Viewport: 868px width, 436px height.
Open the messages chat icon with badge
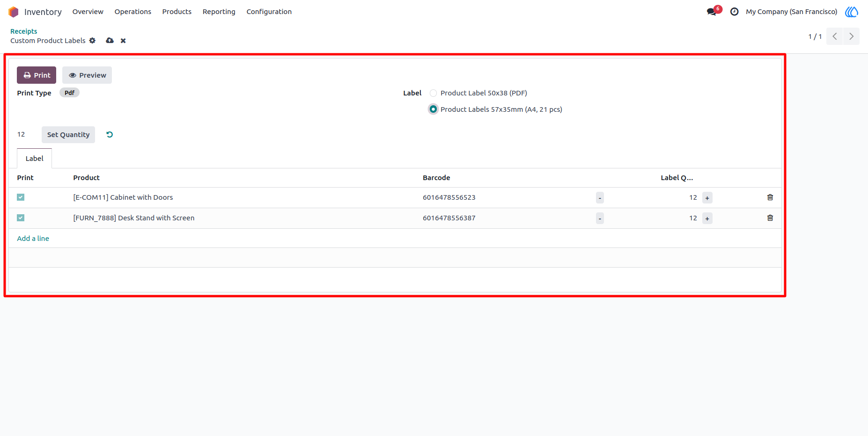(x=714, y=11)
